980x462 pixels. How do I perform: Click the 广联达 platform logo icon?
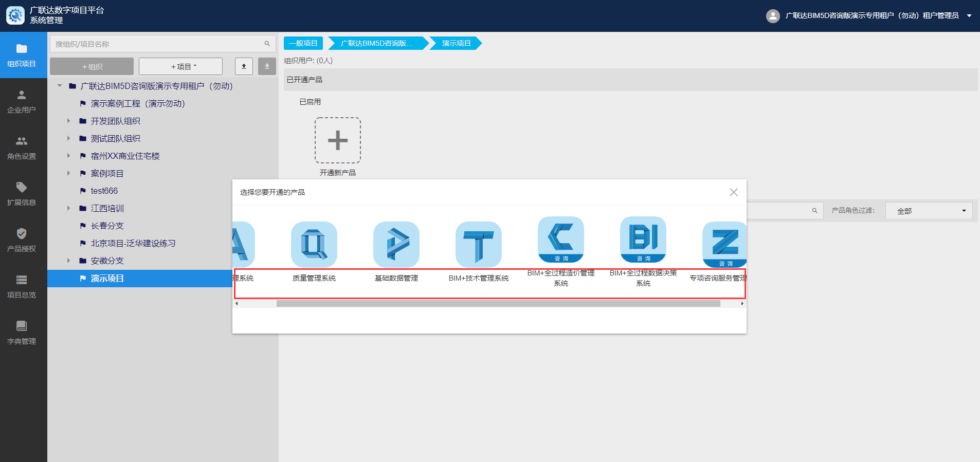(x=15, y=15)
